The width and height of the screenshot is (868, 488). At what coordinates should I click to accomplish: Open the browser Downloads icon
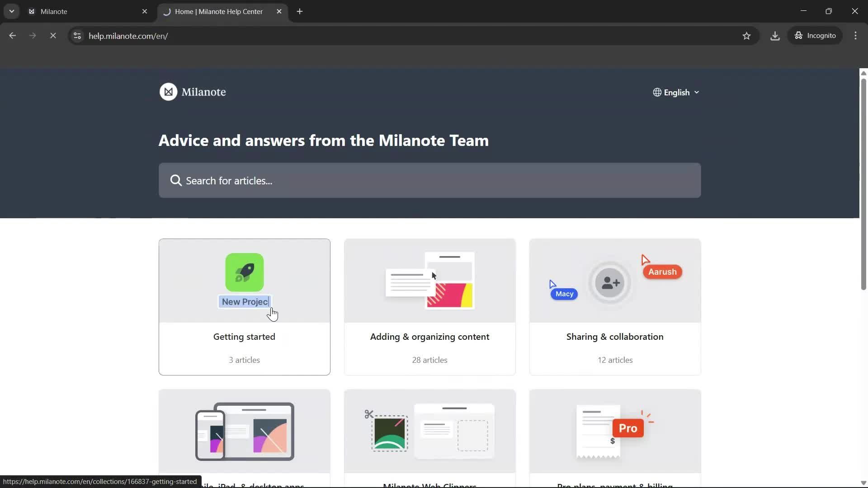pos(775,36)
